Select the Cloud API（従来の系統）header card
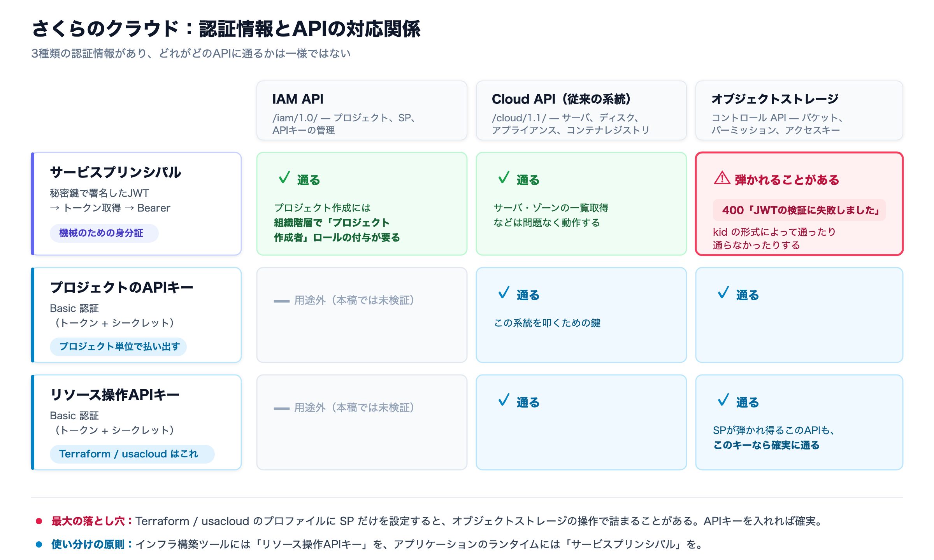 (x=581, y=110)
